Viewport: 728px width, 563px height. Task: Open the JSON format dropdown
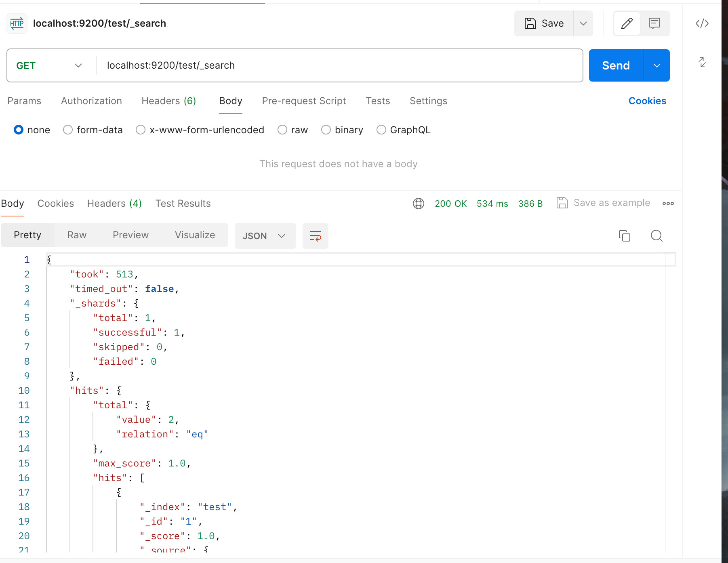tap(265, 236)
